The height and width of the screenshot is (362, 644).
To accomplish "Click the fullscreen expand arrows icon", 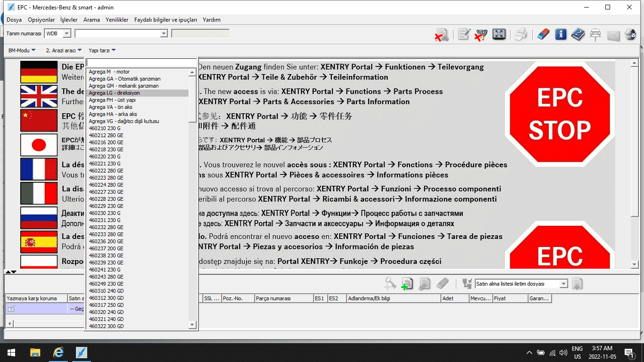I will pos(499,34).
